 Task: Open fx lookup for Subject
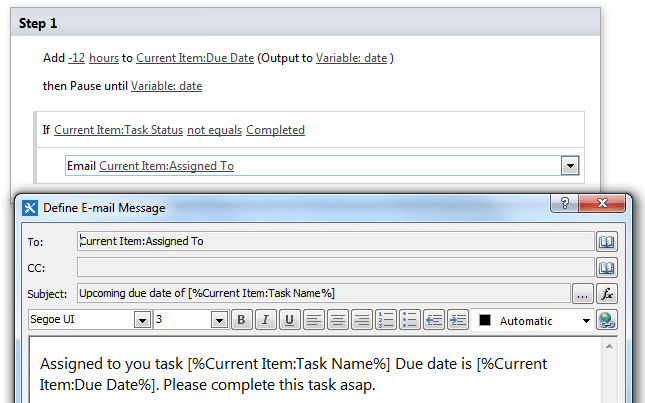coord(607,294)
